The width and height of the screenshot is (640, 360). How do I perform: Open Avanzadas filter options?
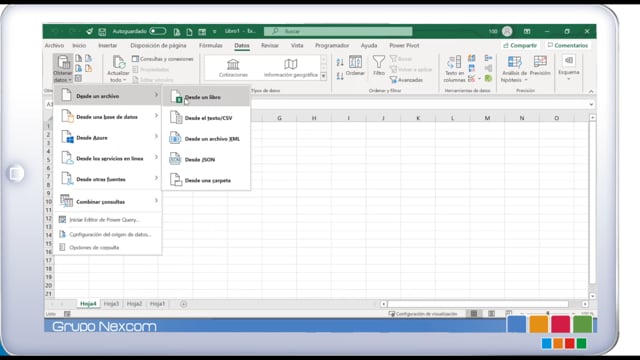tap(407, 80)
